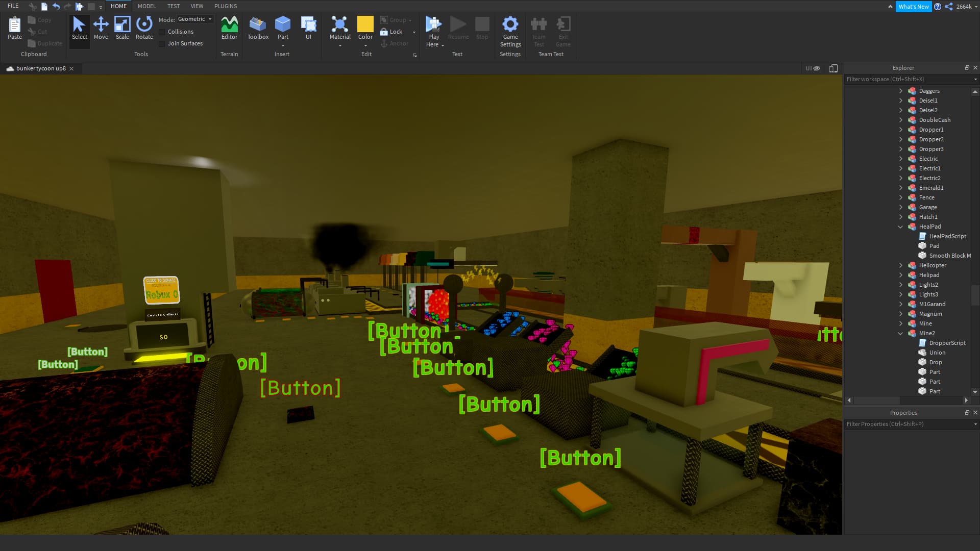Select the Move tool

click(x=101, y=28)
